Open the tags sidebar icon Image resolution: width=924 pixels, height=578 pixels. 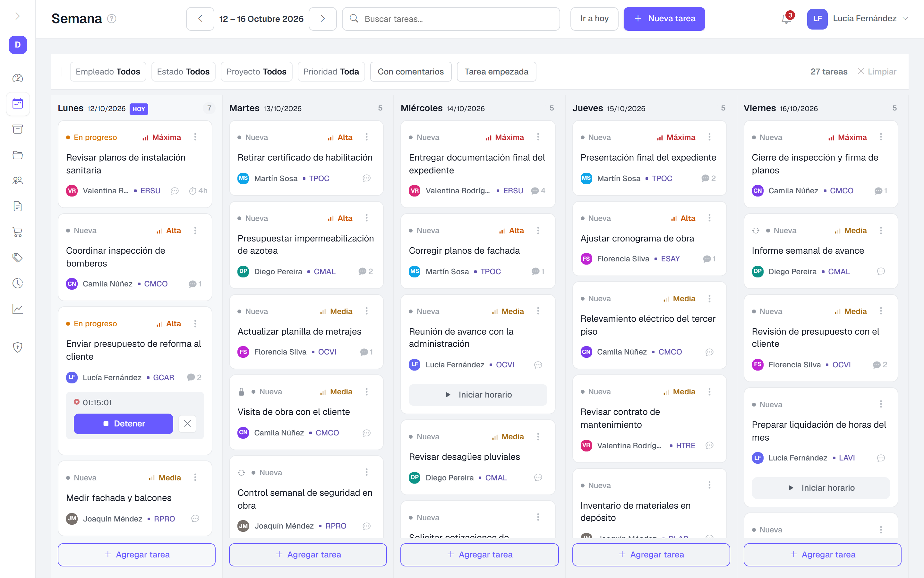point(18,258)
